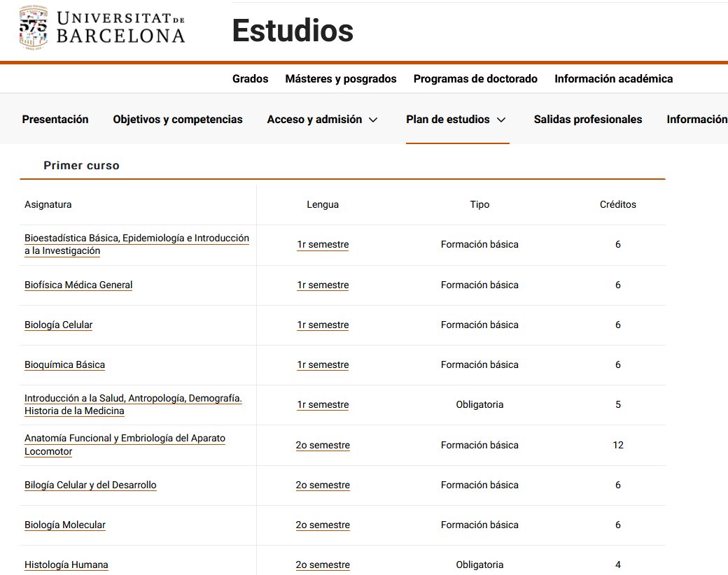Click the 12 credits value for Anatomía Funcional
This screenshot has width=728, height=575.
click(x=618, y=445)
